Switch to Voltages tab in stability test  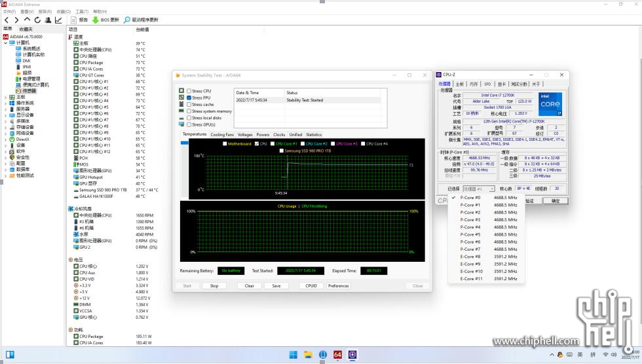pyautogui.click(x=245, y=135)
